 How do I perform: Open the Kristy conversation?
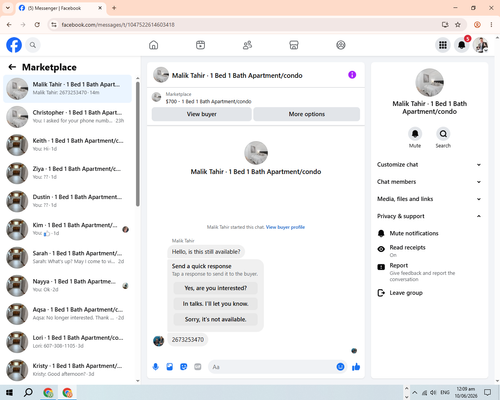pyautogui.click(x=67, y=370)
